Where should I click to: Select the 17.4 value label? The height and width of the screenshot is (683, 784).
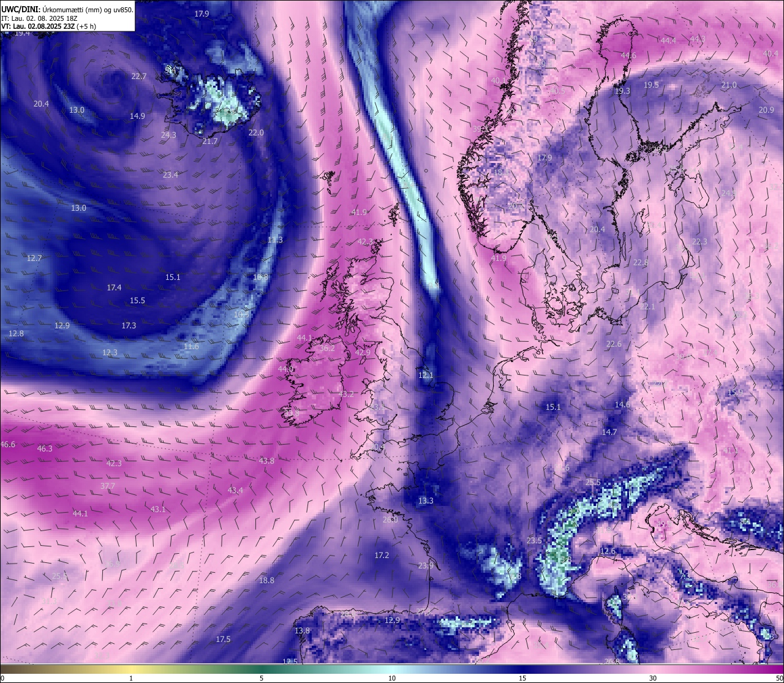114,288
